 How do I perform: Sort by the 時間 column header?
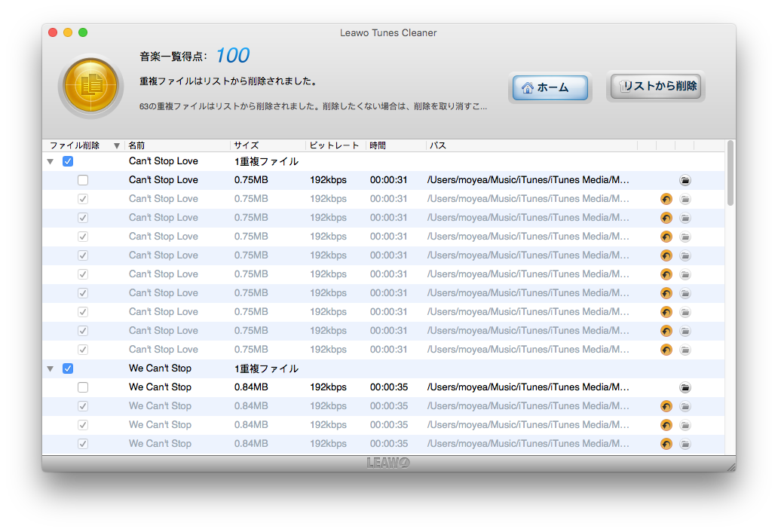(x=396, y=145)
